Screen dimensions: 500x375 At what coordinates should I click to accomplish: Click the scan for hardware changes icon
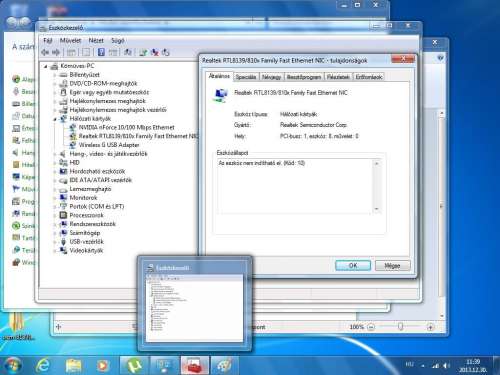click(x=128, y=52)
